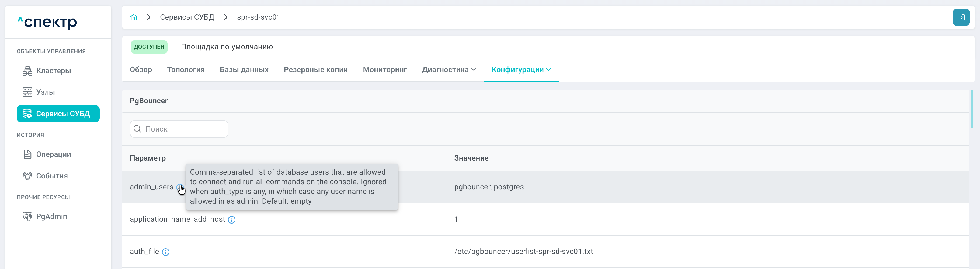Click the Кластеры sidebar icon
The image size is (980, 269).
pyautogui.click(x=27, y=71)
